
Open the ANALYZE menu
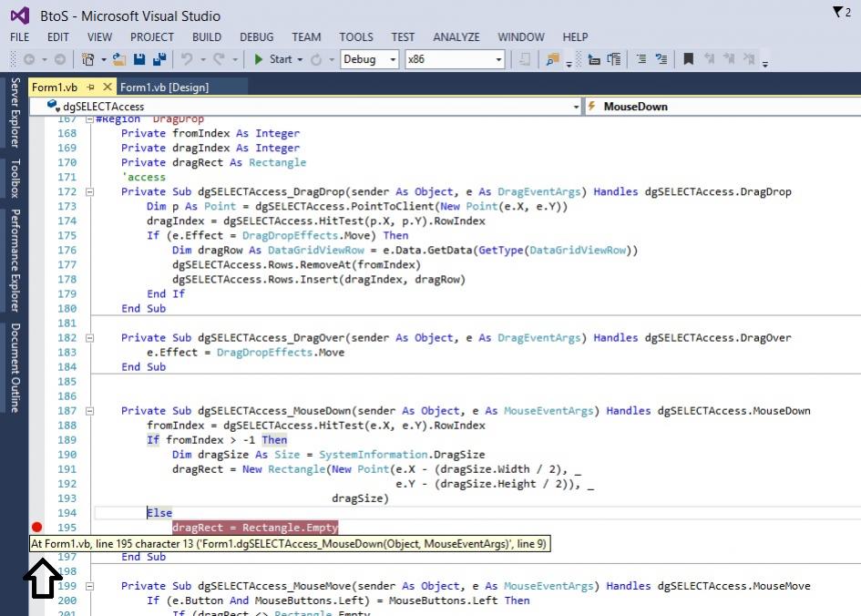pos(456,36)
